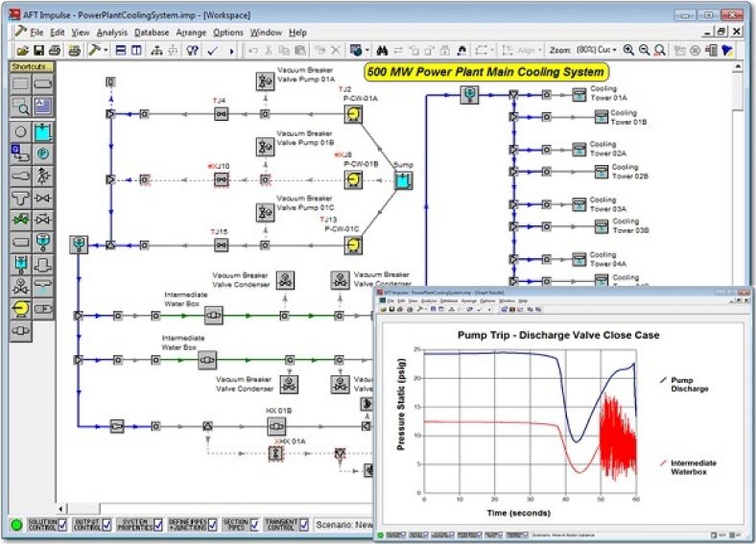Zoom in using the magnifier plus icon
Screen dimensions: 756x544
(x=628, y=50)
